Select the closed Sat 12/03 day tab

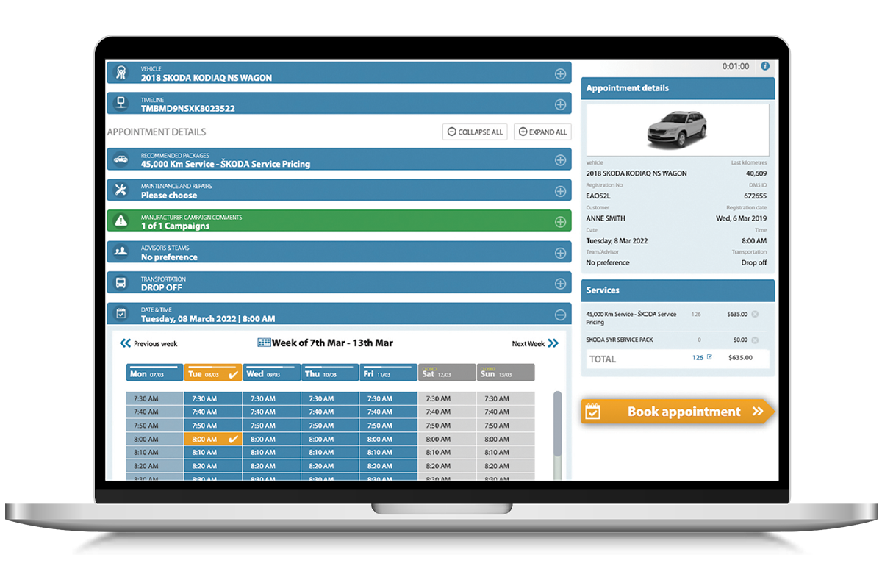[447, 373]
